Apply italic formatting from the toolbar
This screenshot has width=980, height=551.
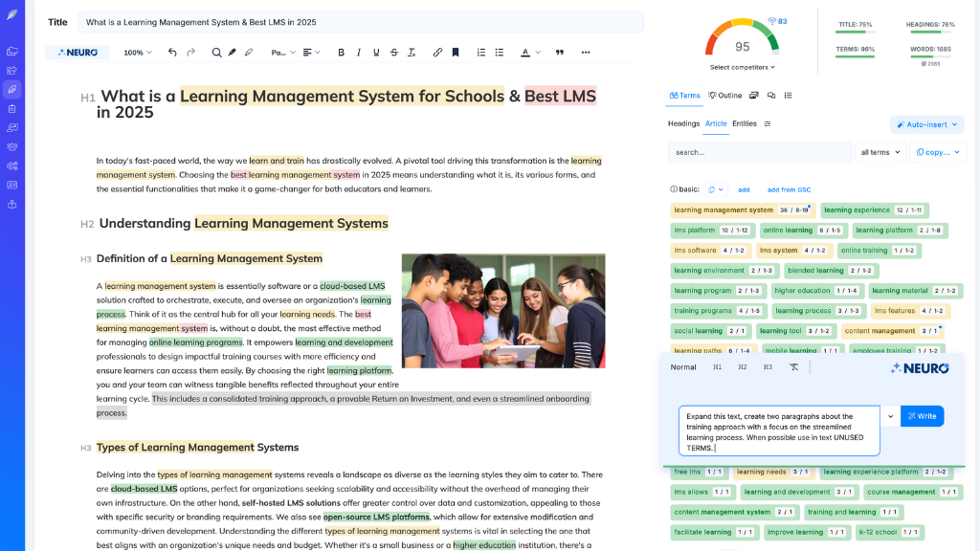click(x=359, y=53)
